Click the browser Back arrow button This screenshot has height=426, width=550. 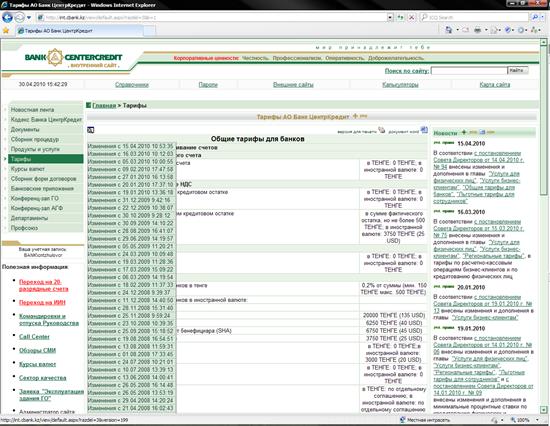click(7, 17)
